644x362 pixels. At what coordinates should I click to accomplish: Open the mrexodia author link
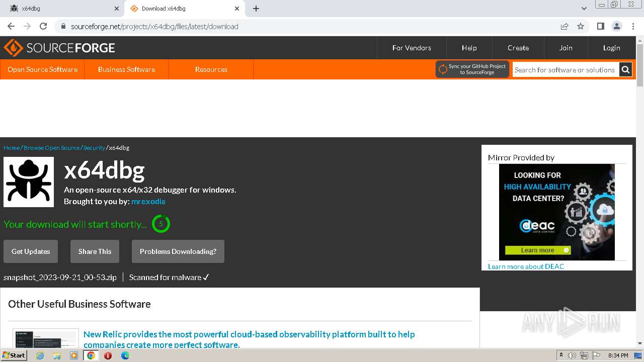148,201
